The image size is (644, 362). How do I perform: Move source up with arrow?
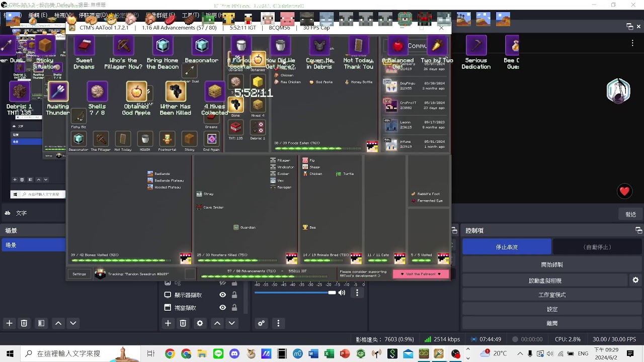coord(217,323)
